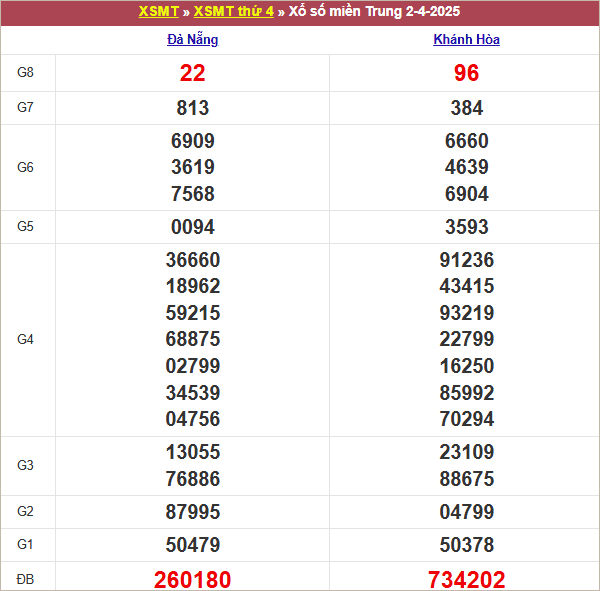
Task: Select G3 number '76886'
Action: 192,479
